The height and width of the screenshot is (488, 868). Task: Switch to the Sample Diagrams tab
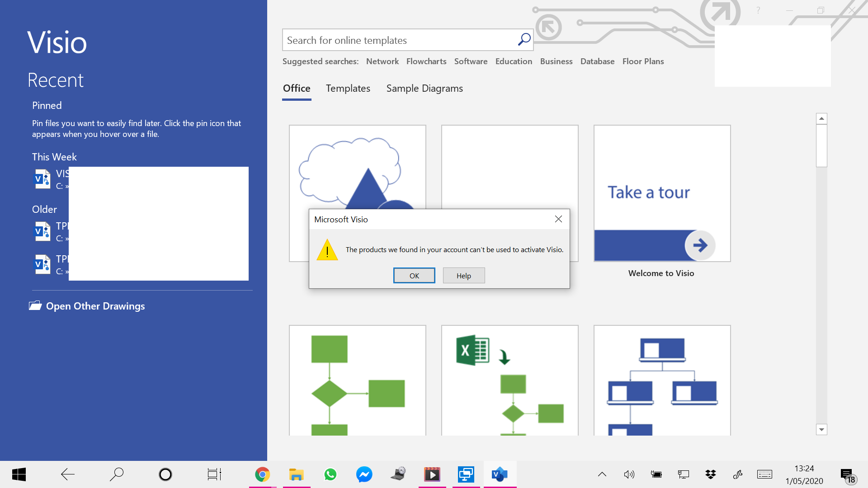pyautogui.click(x=424, y=89)
